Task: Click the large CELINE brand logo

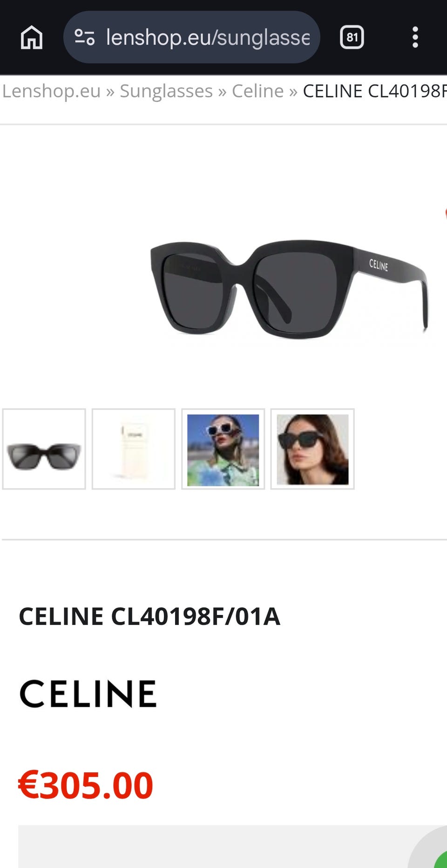Action: click(x=88, y=694)
